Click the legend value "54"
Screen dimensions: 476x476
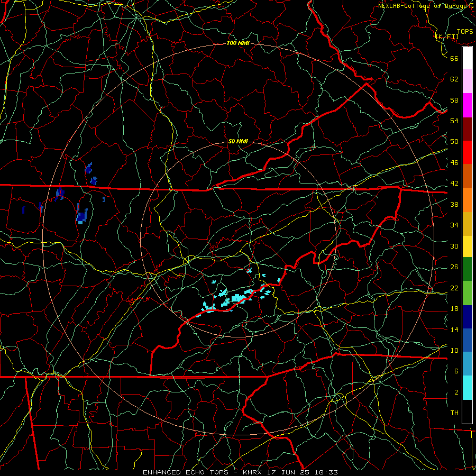pyautogui.click(x=454, y=121)
